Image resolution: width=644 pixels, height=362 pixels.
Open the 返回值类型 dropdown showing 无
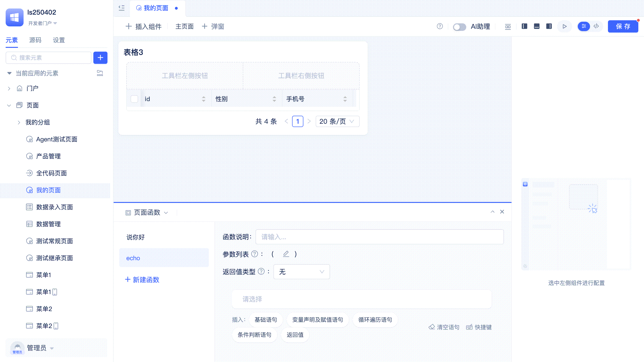[x=301, y=272]
